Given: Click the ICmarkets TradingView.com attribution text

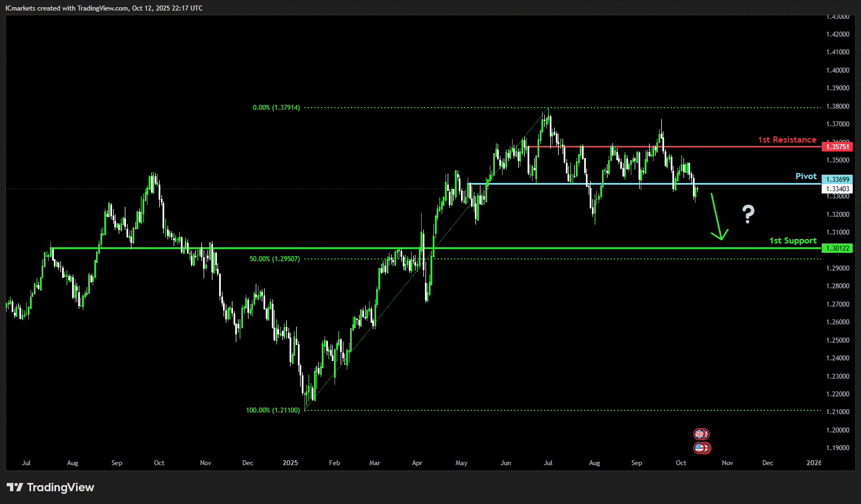Looking at the screenshot, I should [104, 8].
